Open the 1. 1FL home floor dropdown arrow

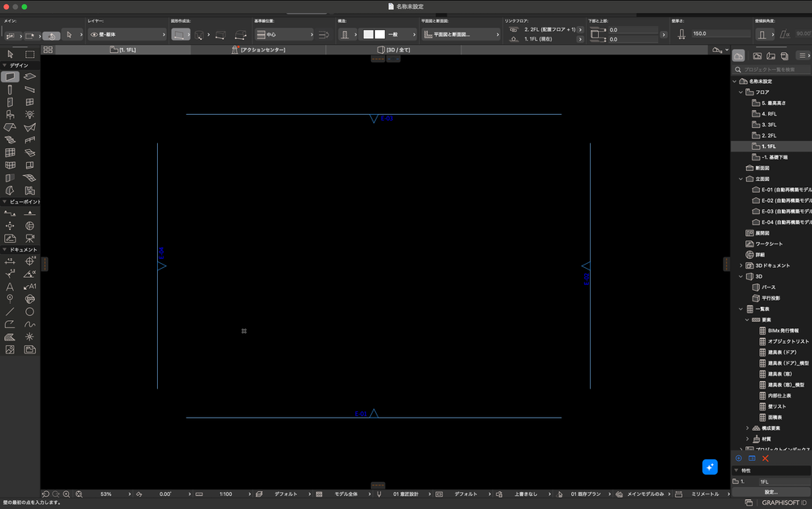coord(580,39)
